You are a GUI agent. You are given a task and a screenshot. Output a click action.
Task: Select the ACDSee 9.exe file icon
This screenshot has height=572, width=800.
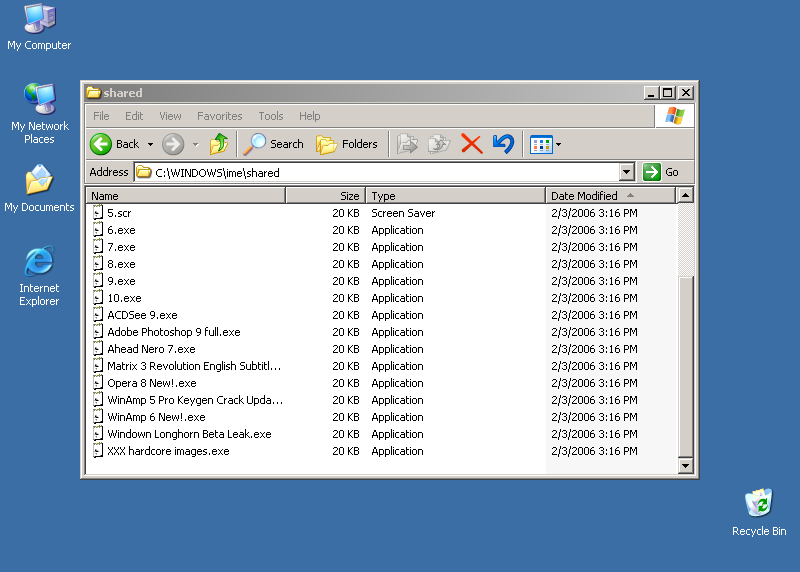click(98, 315)
